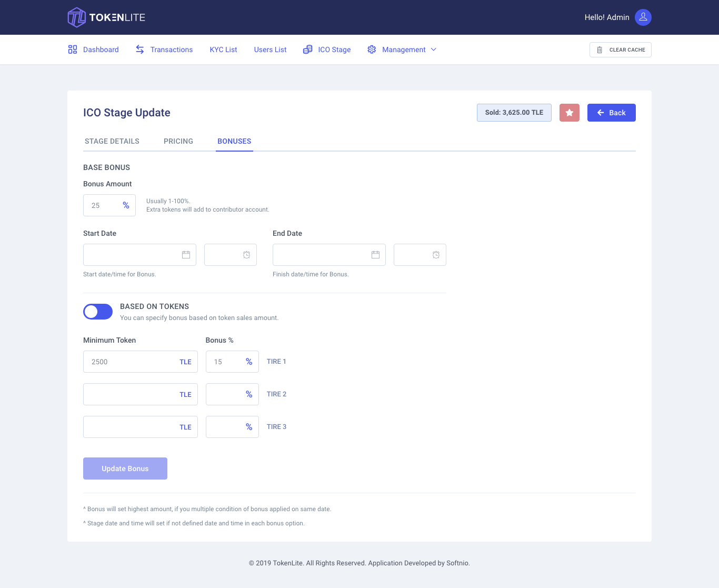Click the Start Date clock time field

pyautogui.click(x=230, y=255)
